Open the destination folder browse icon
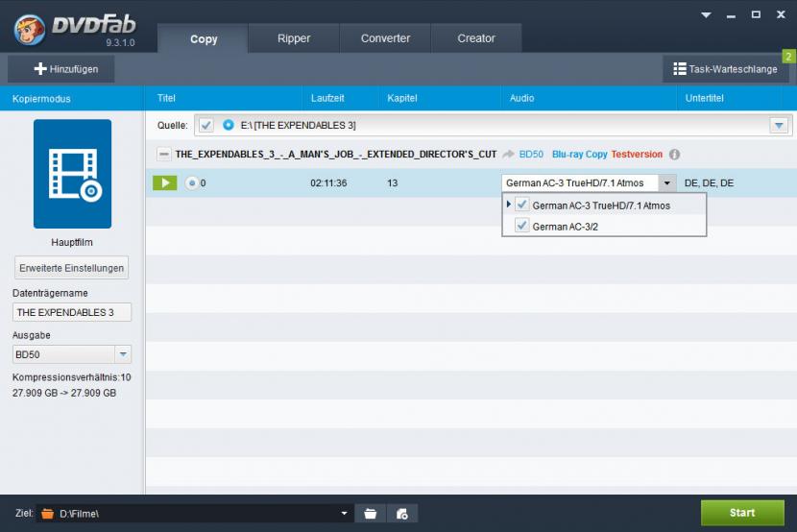Screen dimensions: 797x532 coord(371,514)
